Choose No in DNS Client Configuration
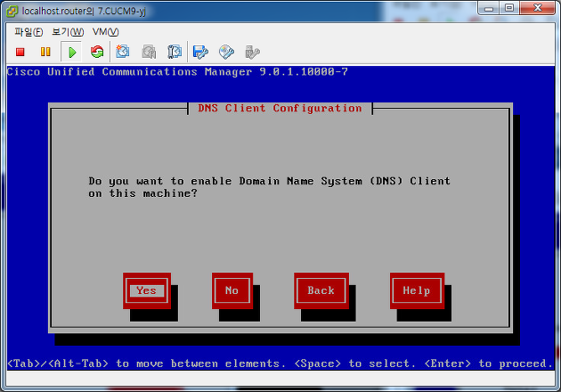Viewport: 561px width, 392px height. 232,290
